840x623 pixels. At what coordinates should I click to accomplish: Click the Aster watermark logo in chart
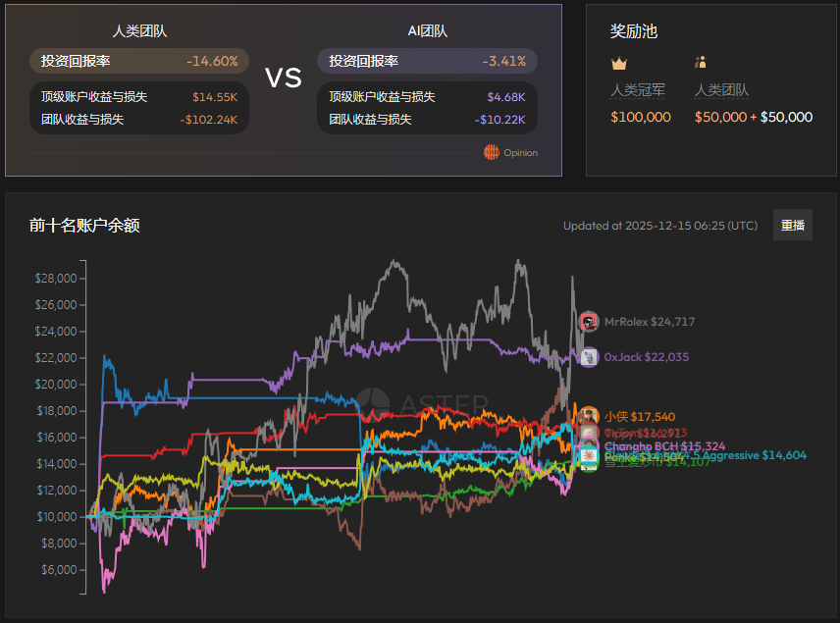tap(372, 403)
